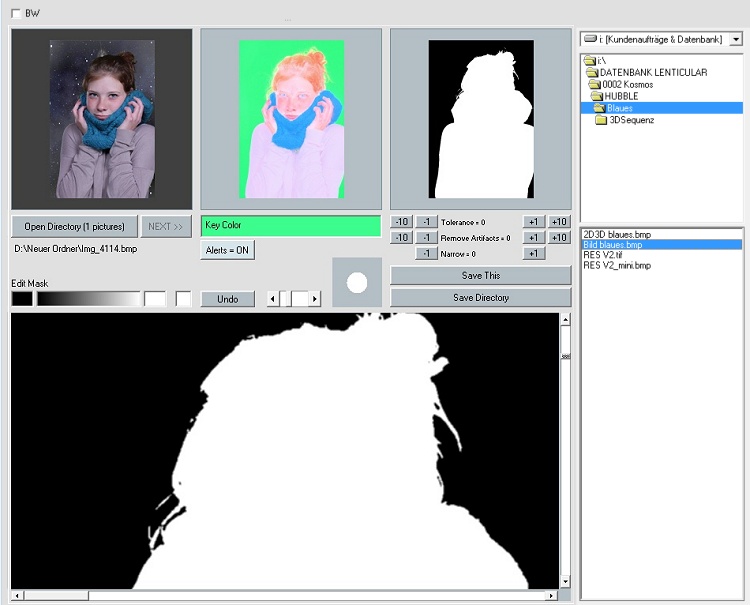The height and width of the screenshot is (605, 750).
Task: Click the green Key Color field
Action: 290,226
